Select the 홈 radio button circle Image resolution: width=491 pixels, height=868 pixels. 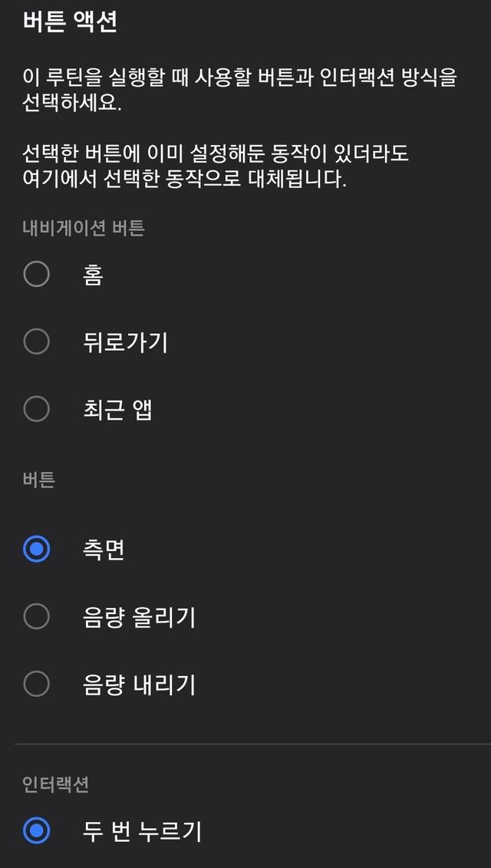coord(36,274)
